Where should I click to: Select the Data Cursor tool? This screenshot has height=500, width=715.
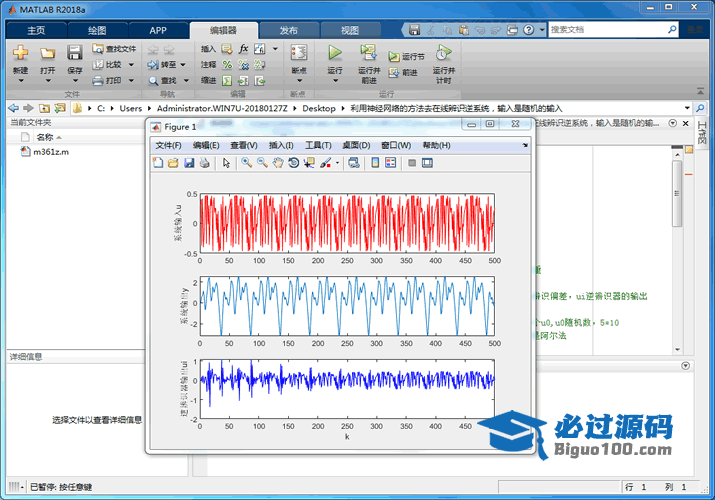[309, 163]
